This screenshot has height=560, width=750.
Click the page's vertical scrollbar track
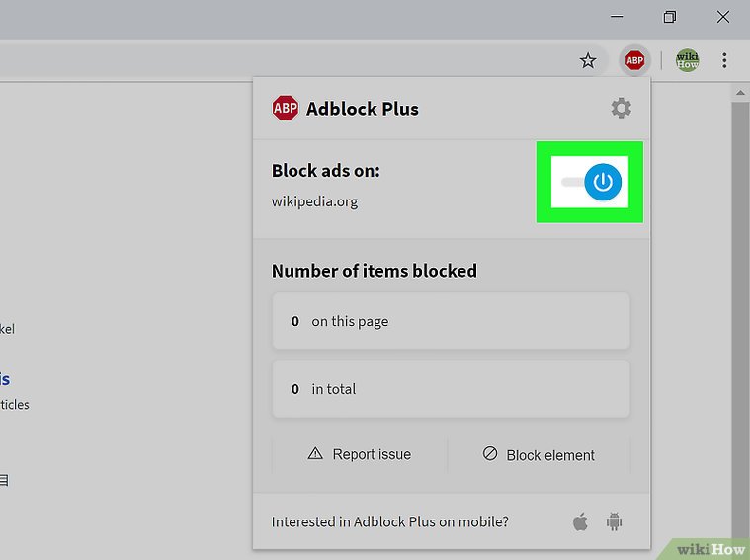coord(739,296)
